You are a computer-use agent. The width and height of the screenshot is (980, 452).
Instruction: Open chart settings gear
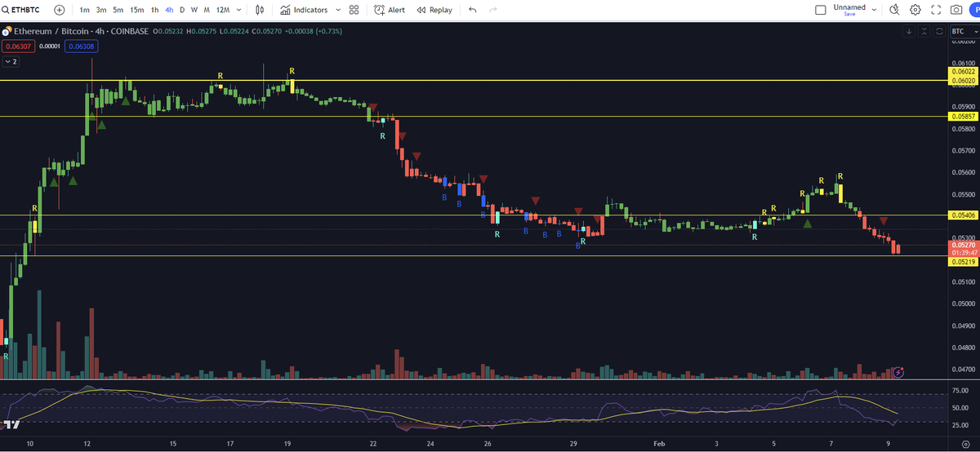click(x=915, y=10)
